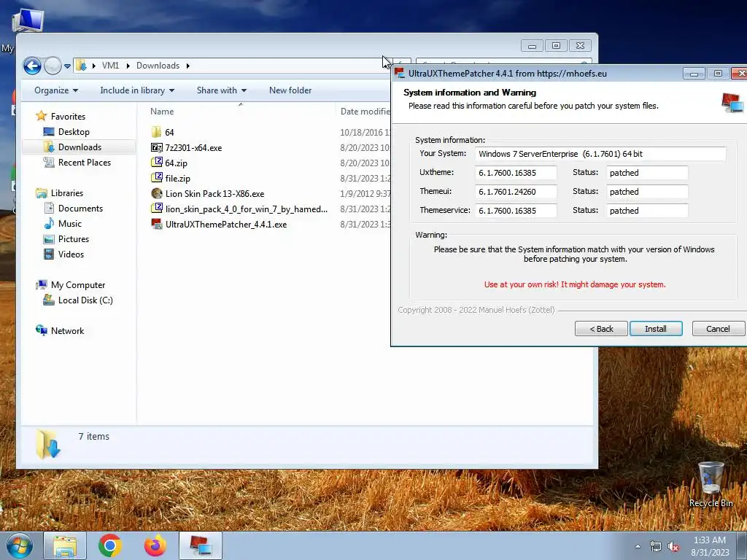This screenshot has width=747, height=560.
Task: Select the 7z2301-x64.exe file icon
Action: tap(156, 147)
